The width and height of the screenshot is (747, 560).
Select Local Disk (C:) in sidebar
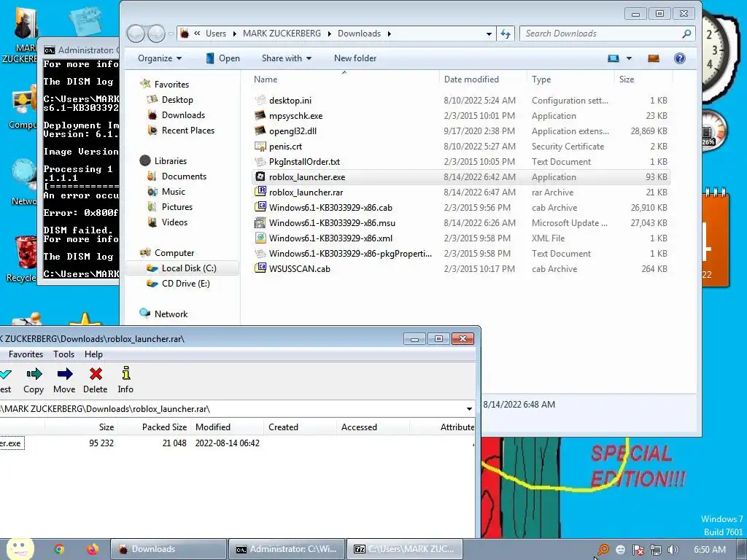click(x=182, y=268)
